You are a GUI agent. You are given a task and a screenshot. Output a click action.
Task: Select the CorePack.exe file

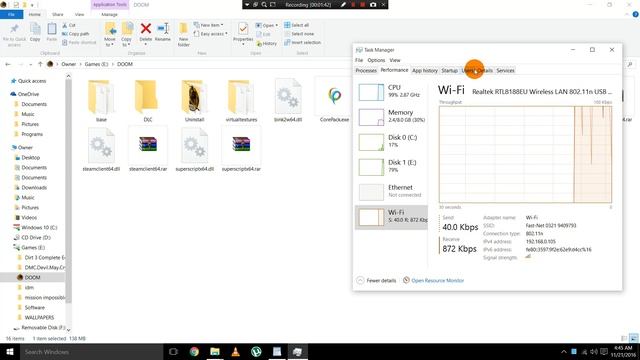[x=334, y=101]
